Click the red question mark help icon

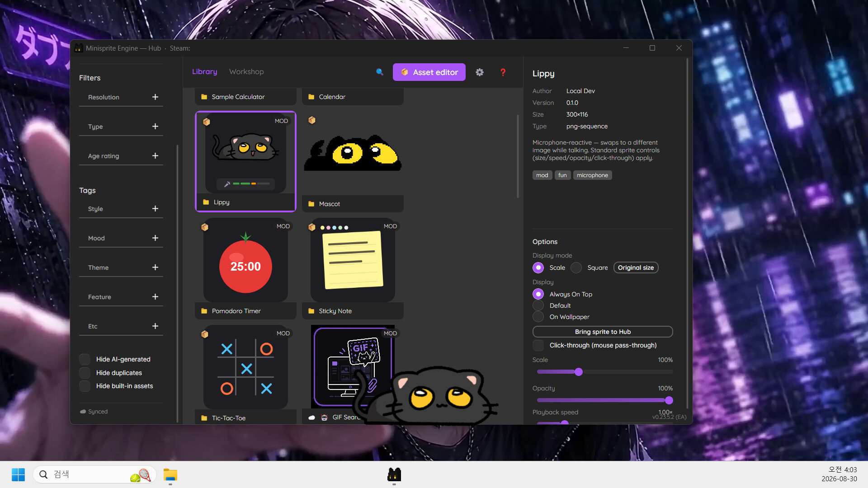coord(503,72)
